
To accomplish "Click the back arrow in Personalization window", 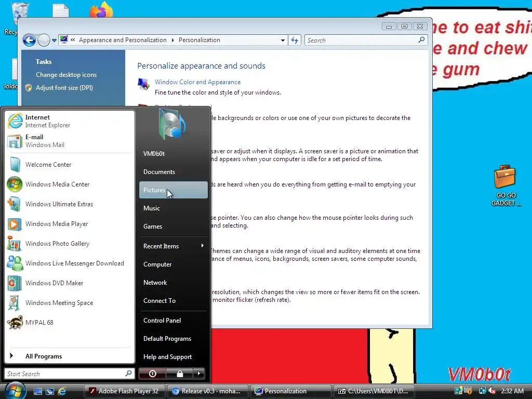I will (x=29, y=40).
